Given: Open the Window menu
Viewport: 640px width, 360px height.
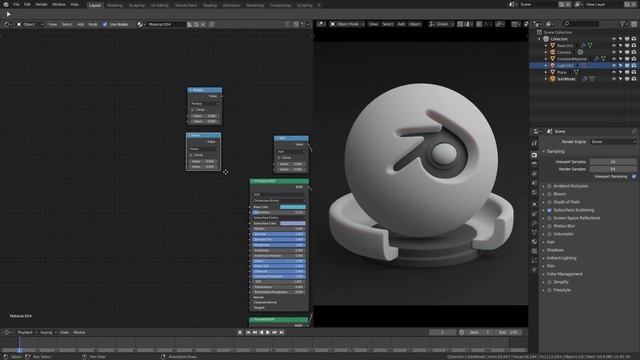Looking at the screenshot, I should [59, 4].
